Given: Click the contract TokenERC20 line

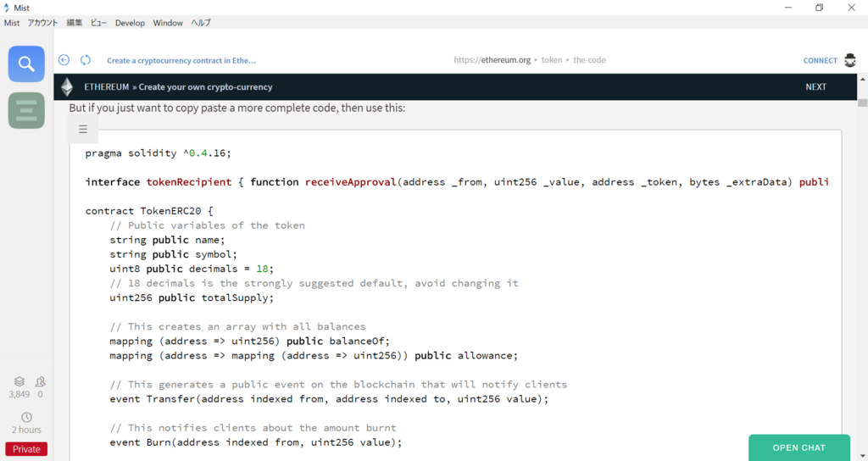Looking at the screenshot, I should coord(149,211).
